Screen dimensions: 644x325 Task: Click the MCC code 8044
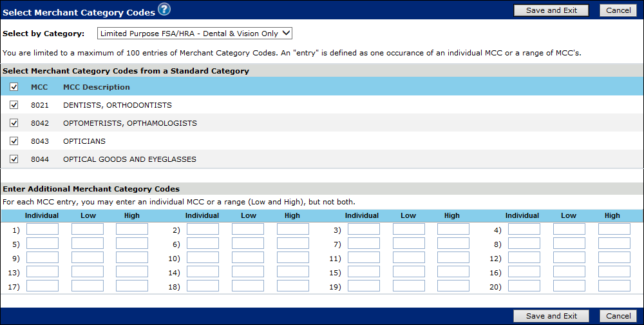40,159
